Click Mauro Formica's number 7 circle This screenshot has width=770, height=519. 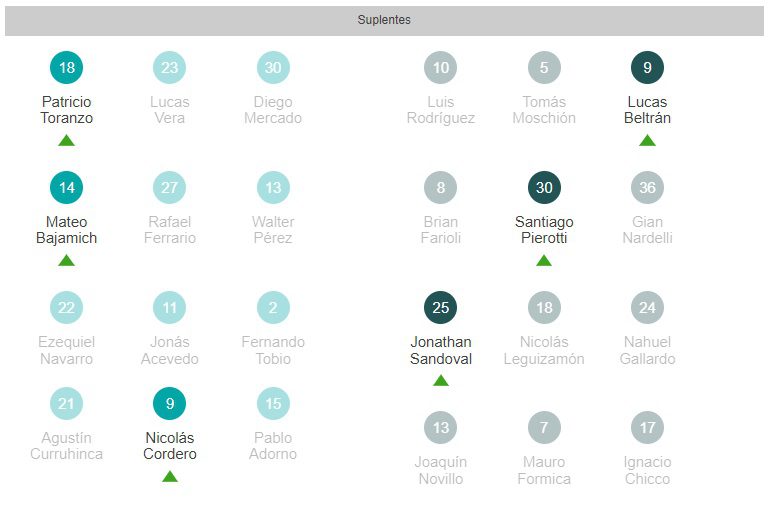(544, 428)
